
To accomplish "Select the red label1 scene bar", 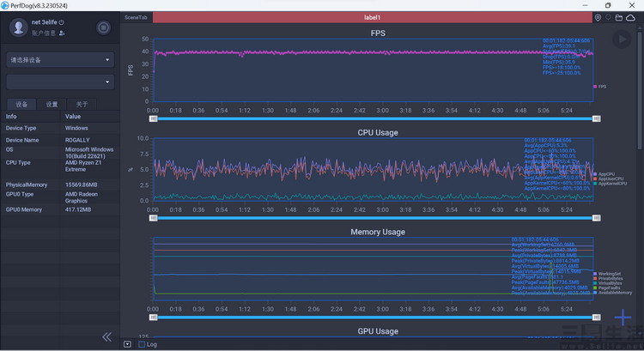I will 372,18.
